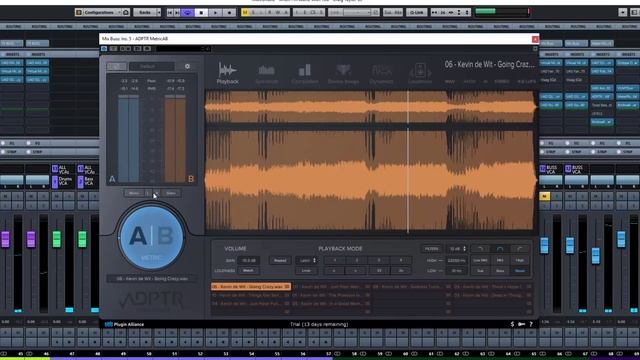Select cue point 3 in Playback Mode
This screenshot has width=640, height=360.
click(x=379, y=260)
